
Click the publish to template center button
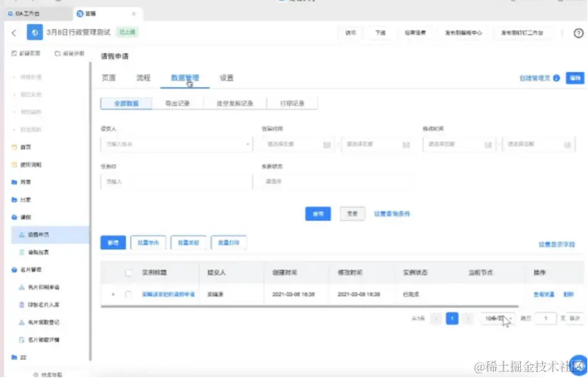(463, 33)
